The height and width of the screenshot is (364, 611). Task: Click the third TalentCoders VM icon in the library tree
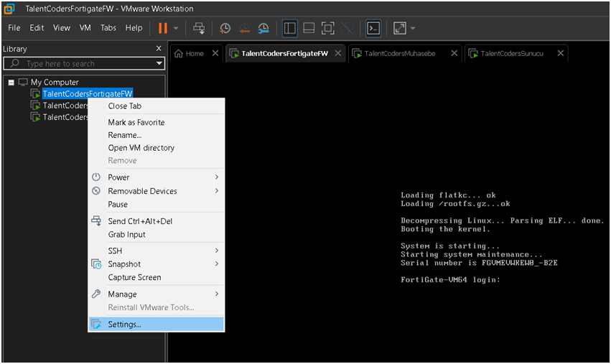point(35,117)
